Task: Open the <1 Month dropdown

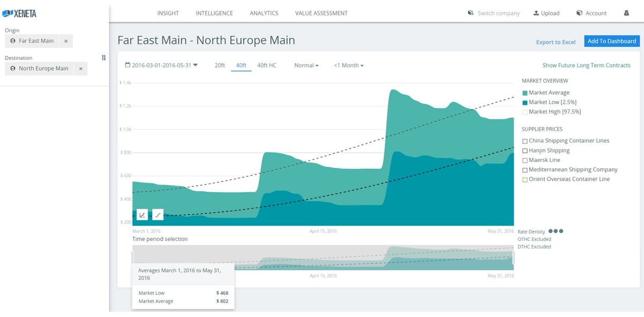Action: [349, 65]
